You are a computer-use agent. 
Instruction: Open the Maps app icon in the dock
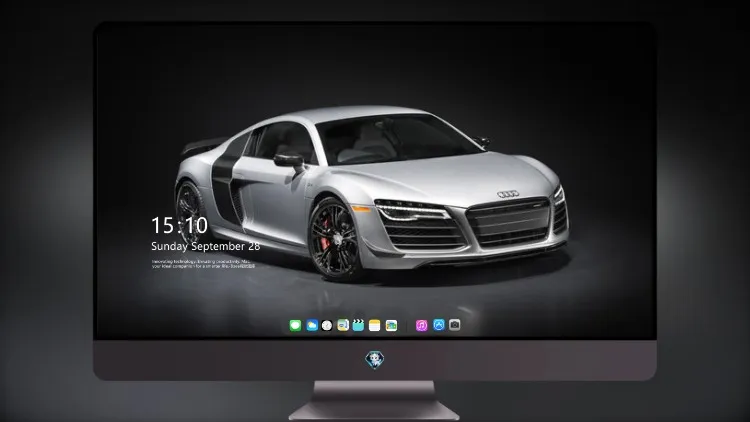pyautogui.click(x=343, y=325)
